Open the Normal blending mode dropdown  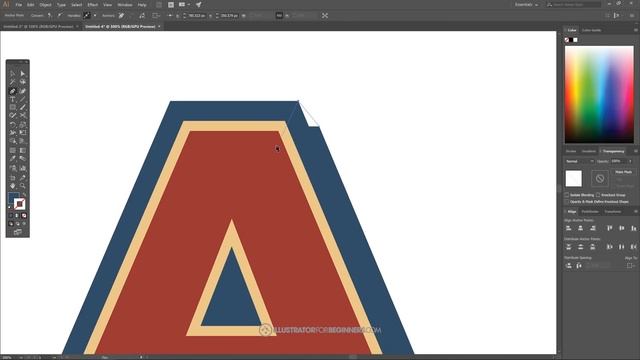(x=580, y=161)
